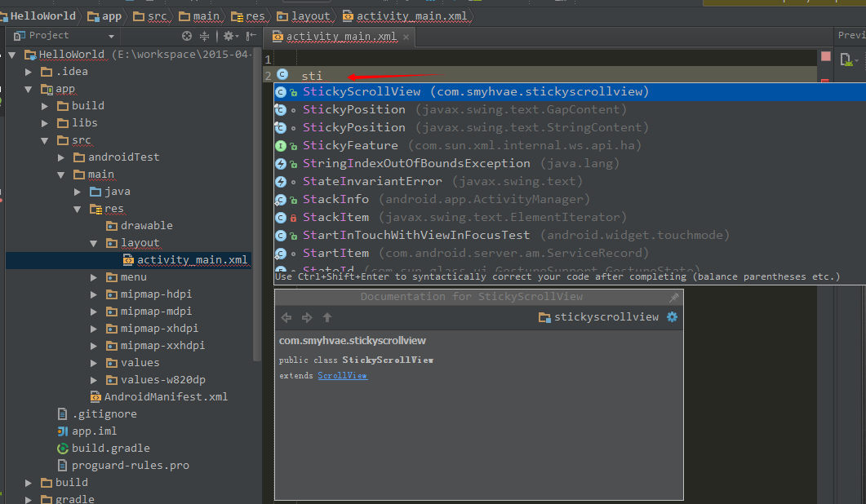Hide the Project tool window
This screenshot has width=866, height=504.
pyautogui.click(x=251, y=36)
